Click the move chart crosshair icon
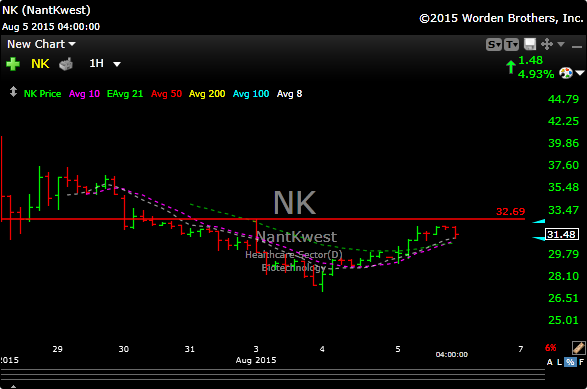Image resolution: width=587 pixels, height=389 pixels. (547, 44)
